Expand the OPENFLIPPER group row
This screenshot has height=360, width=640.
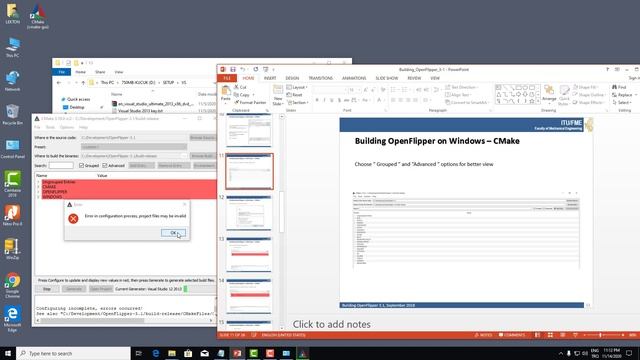click(39, 192)
